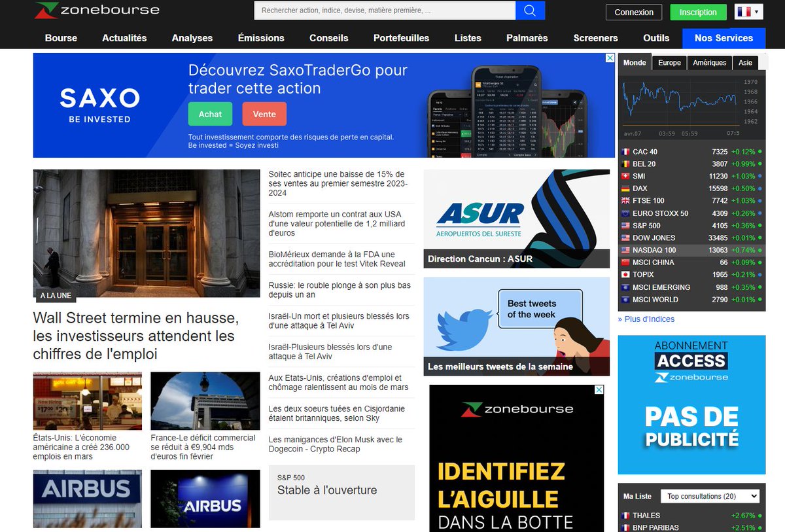The width and height of the screenshot is (785, 532).
Task: Switch to the Amériques indices tab
Action: (710, 63)
